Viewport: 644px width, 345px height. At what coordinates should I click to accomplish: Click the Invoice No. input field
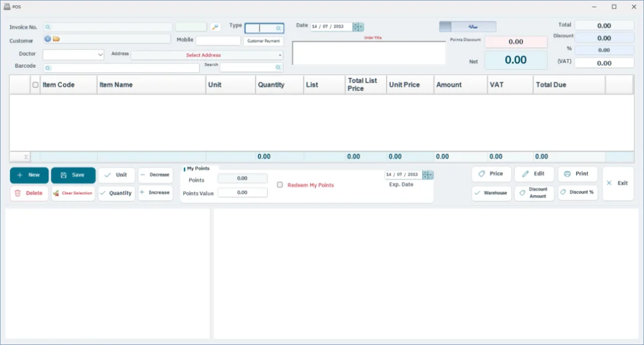click(x=108, y=27)
